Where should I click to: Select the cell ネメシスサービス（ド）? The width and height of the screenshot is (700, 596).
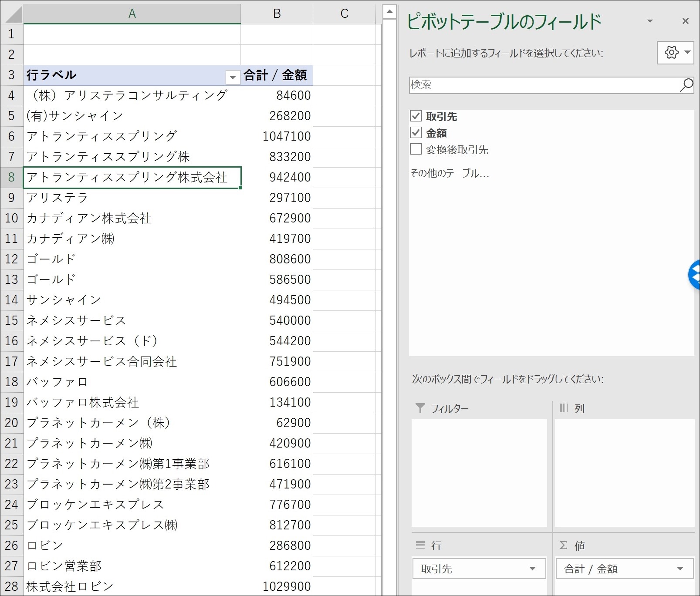coord(132,341)
